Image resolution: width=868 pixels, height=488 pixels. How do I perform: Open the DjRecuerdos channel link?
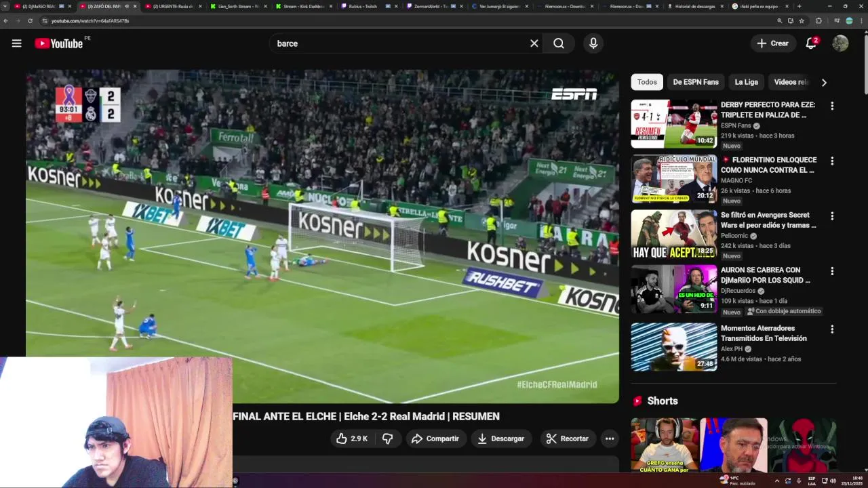tap(738, 291)
